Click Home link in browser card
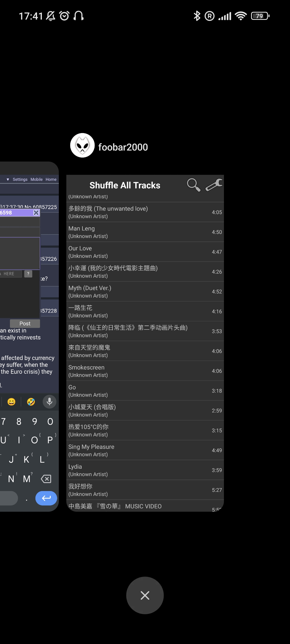Viewport: 290px width, 644px height. (51, 179)
